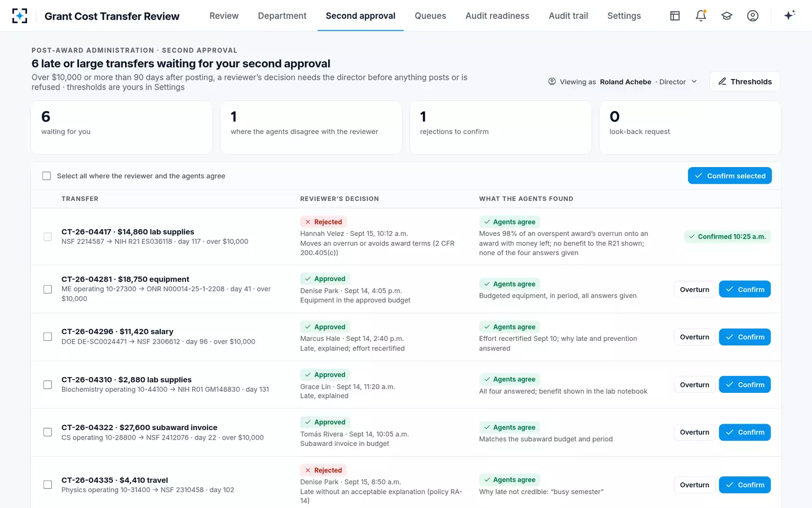Overturn decision for CT-26-04322
The width and height of the screenshot is (812, 508).
695,432
